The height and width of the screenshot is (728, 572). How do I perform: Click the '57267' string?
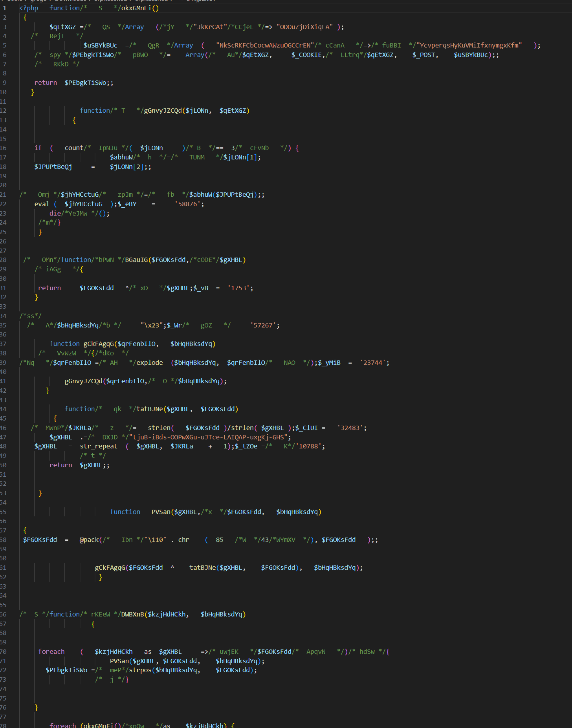point(263,325)
